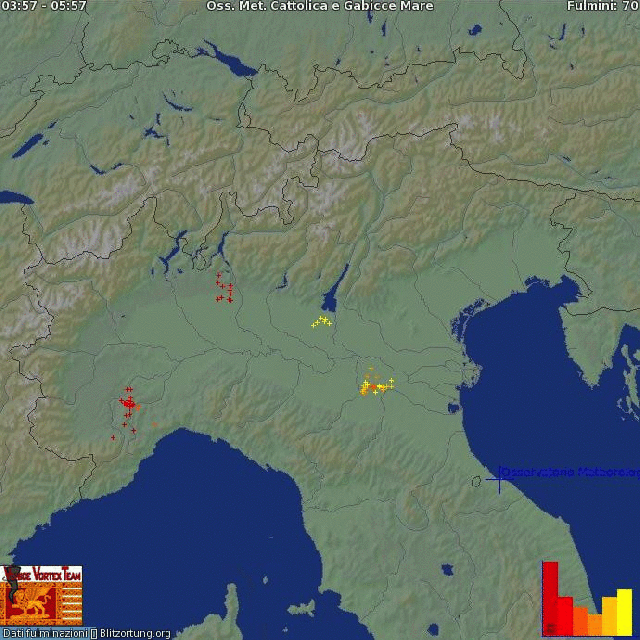The width and height of the screenshot is (640, 640).
Task: Select the orange-yellow lightning cluster near the Po
Action: [x=373, y=385]
